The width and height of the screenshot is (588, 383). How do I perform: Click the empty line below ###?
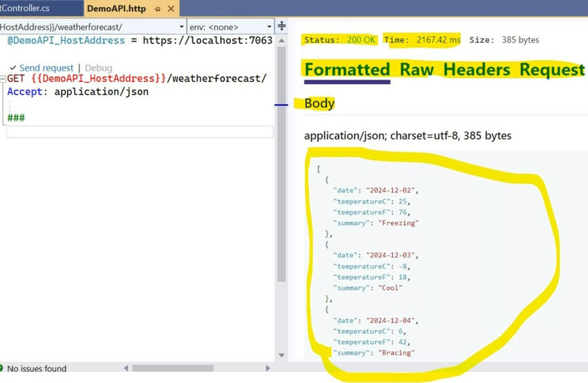click(140, 132)
